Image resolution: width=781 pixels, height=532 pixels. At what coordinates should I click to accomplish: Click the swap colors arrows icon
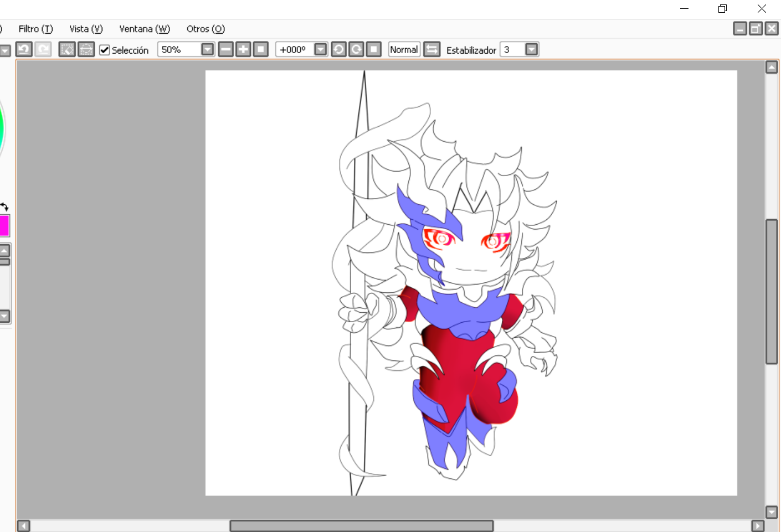pyautogui.click(x=4, y=207)
